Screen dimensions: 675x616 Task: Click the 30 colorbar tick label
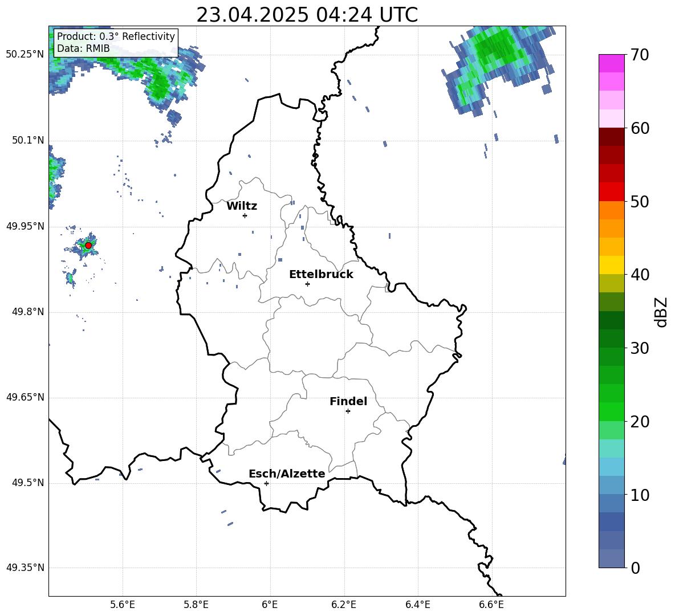coord(640,348)
